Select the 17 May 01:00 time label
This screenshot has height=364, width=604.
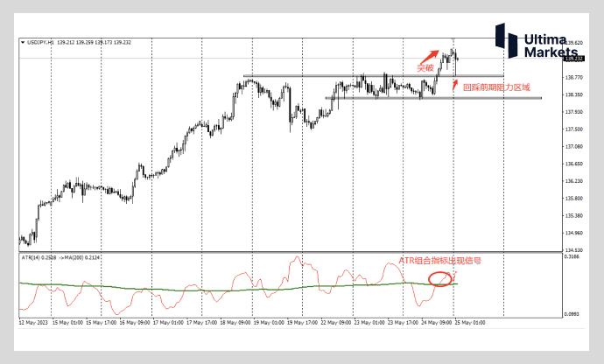(x=168, y=323)
